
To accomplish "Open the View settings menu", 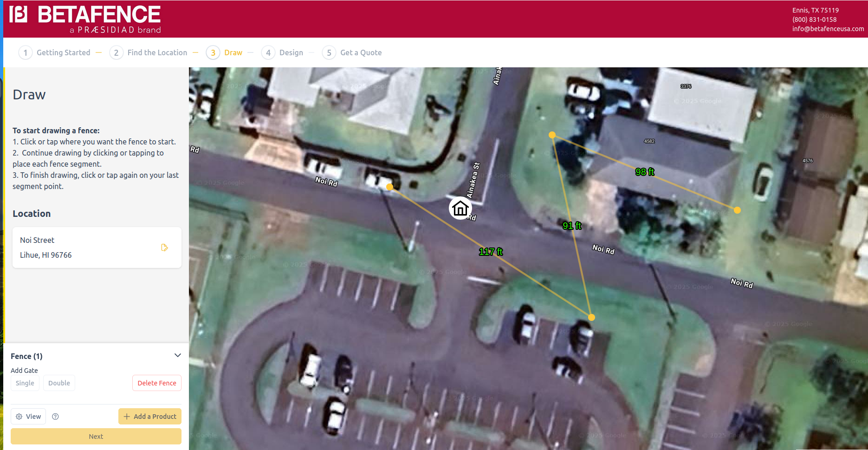I will point(28,417).
